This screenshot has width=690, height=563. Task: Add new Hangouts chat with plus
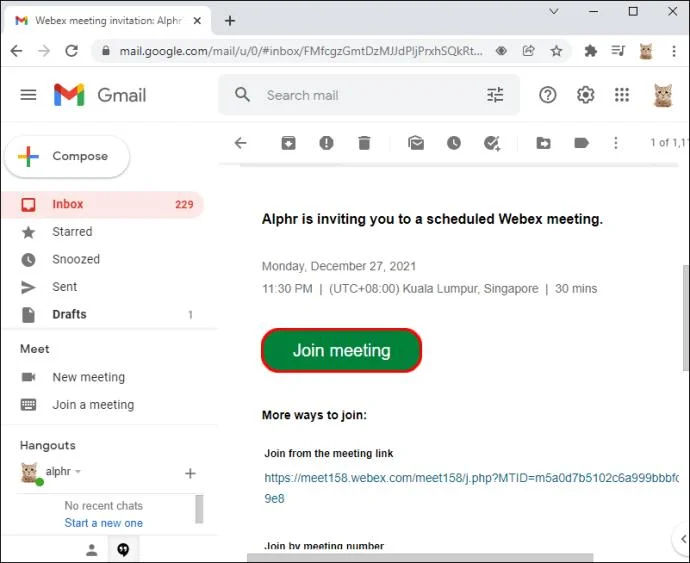click(x=190, y=473)
